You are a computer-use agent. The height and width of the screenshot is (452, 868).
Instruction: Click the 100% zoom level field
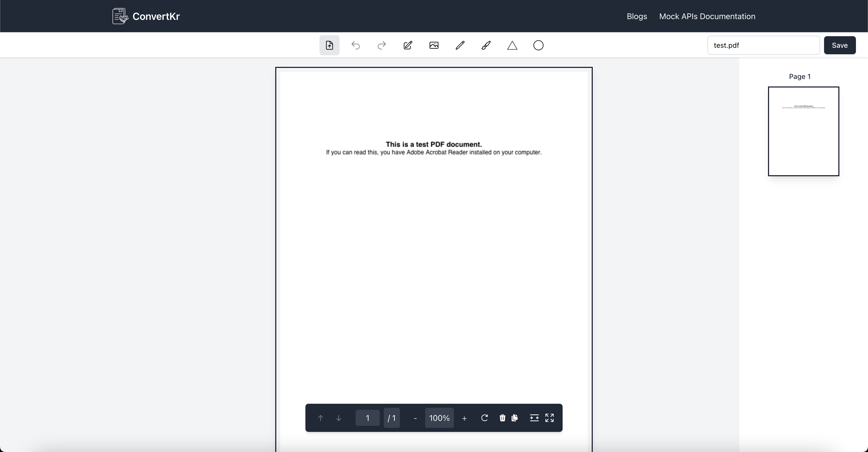click(439, 418)
